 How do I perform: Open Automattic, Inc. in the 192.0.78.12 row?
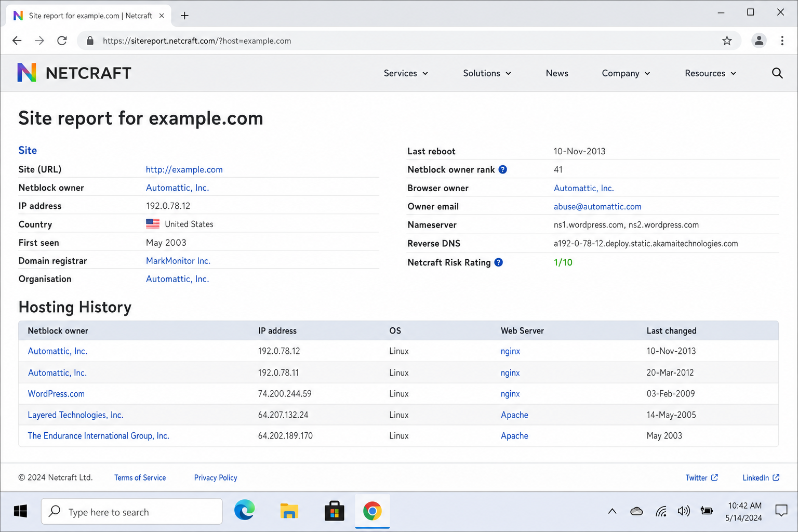click(x=58, y=351)
